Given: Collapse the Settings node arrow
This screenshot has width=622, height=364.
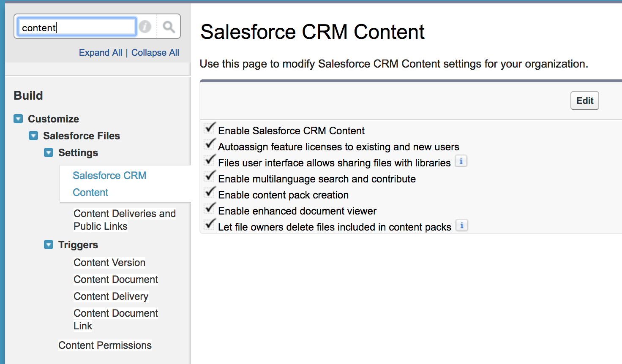Looking at the screenshot, I should (x=49, y=152).
